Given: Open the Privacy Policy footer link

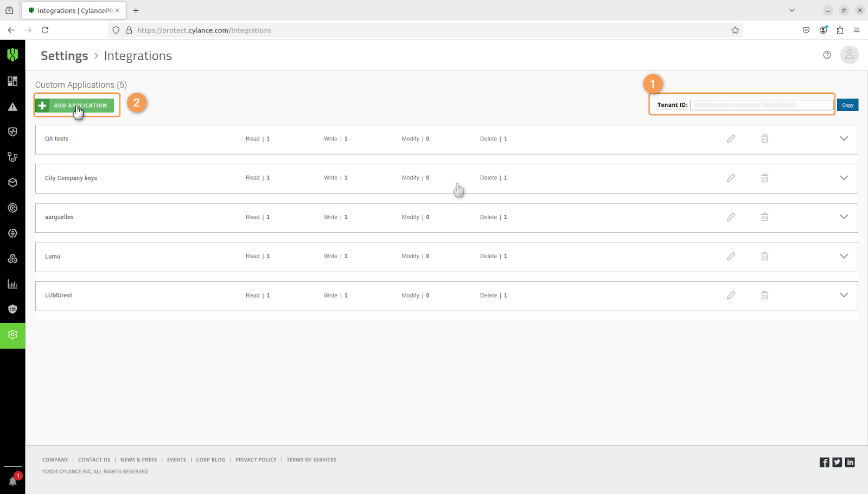Looking at the screenshot, I should point(256,460).
